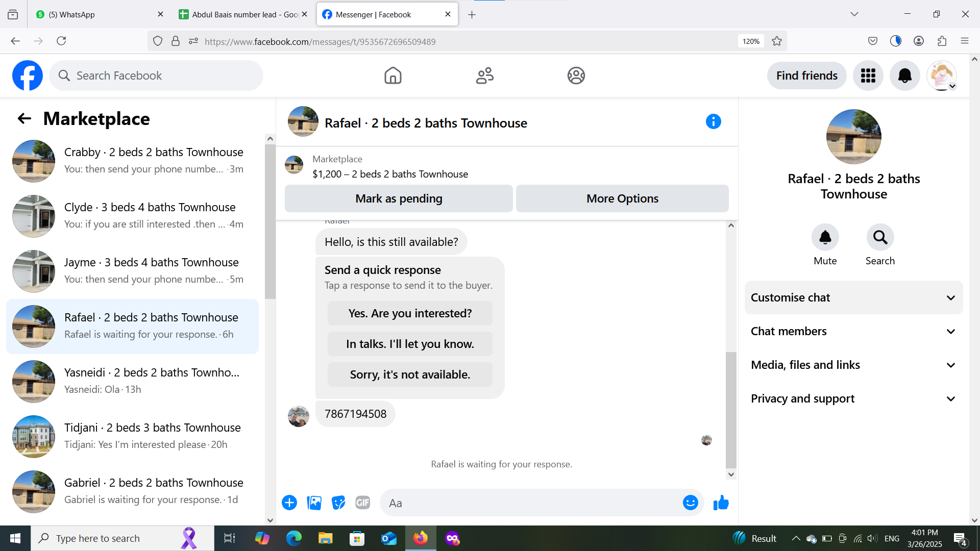Screen dimensions: 980x551
Task: Open the Crabby 2 beds 2 baths conversation
Action: (133, 161)
